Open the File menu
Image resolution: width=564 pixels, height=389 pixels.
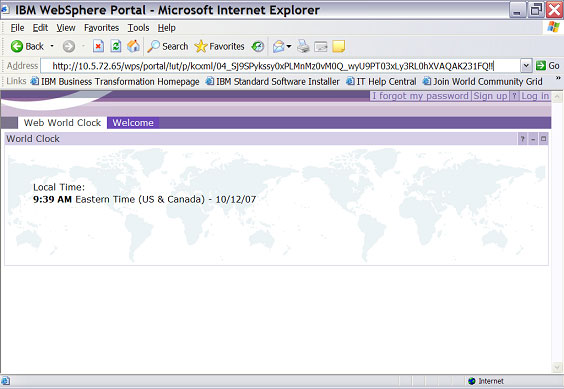pyautogui.click(x=17, y=28)
